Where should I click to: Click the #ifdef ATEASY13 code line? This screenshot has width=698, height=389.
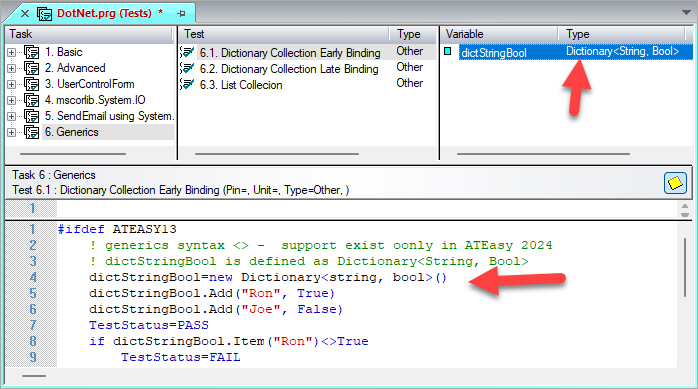(117, 230)
